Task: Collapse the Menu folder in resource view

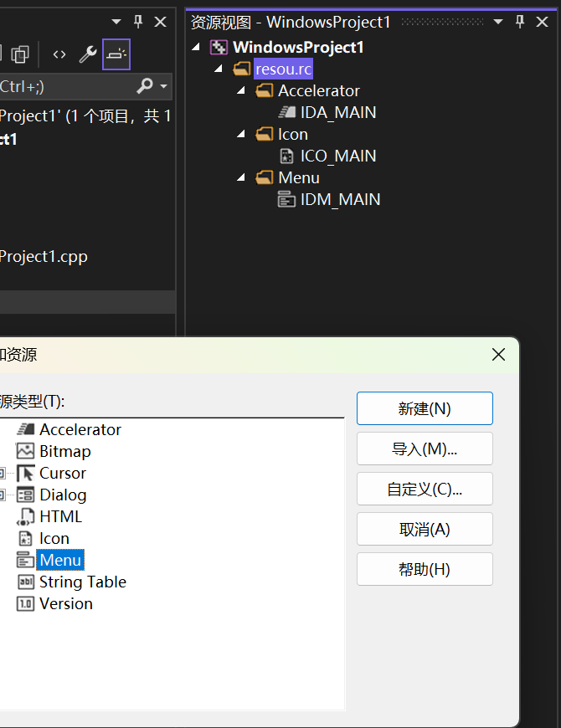Action: [241, 177]
